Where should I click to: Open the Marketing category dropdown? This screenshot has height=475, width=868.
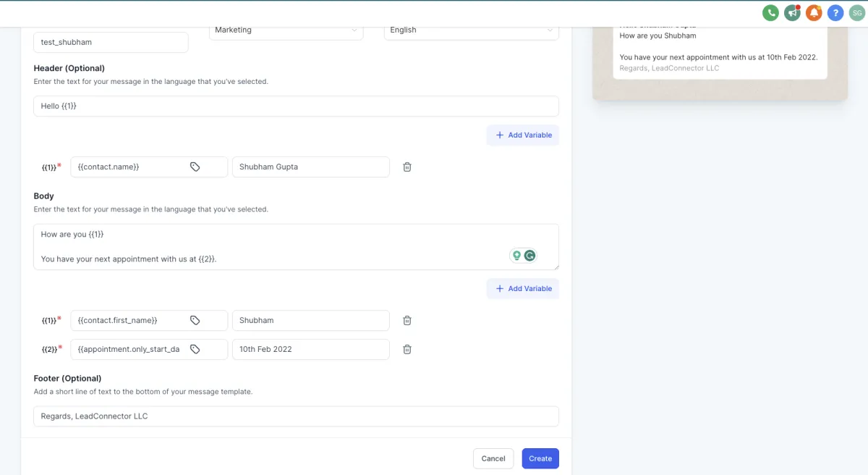tap(286, 30)
